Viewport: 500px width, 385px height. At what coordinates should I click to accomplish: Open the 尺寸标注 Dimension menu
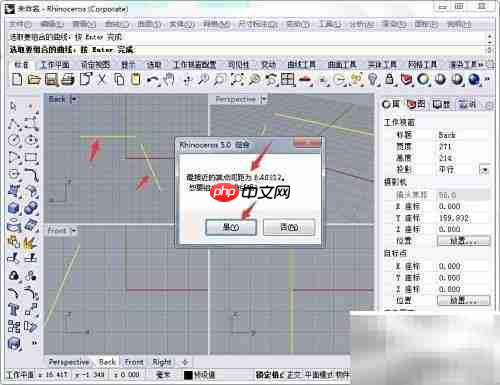tap(258, 24)
